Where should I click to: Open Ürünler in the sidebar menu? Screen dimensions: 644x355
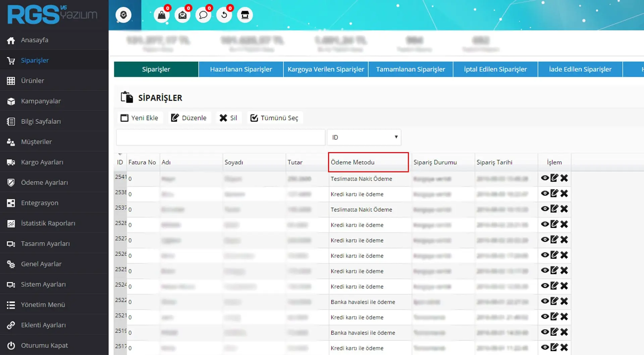33,81
